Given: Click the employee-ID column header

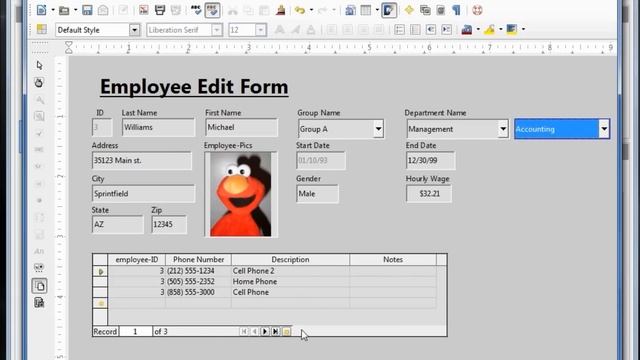Looking at the screenshot, I should point(137,260).
